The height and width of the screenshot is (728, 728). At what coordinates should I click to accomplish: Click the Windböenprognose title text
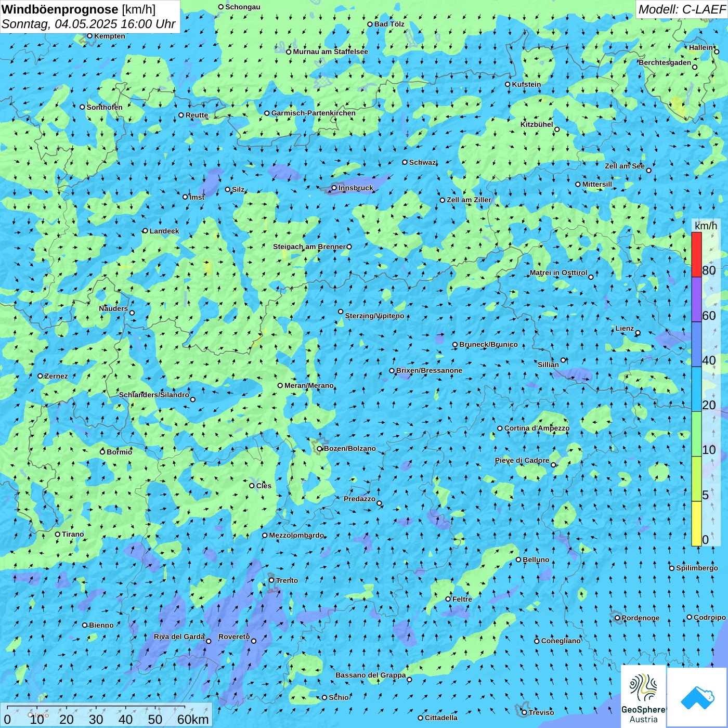point(60,9)
